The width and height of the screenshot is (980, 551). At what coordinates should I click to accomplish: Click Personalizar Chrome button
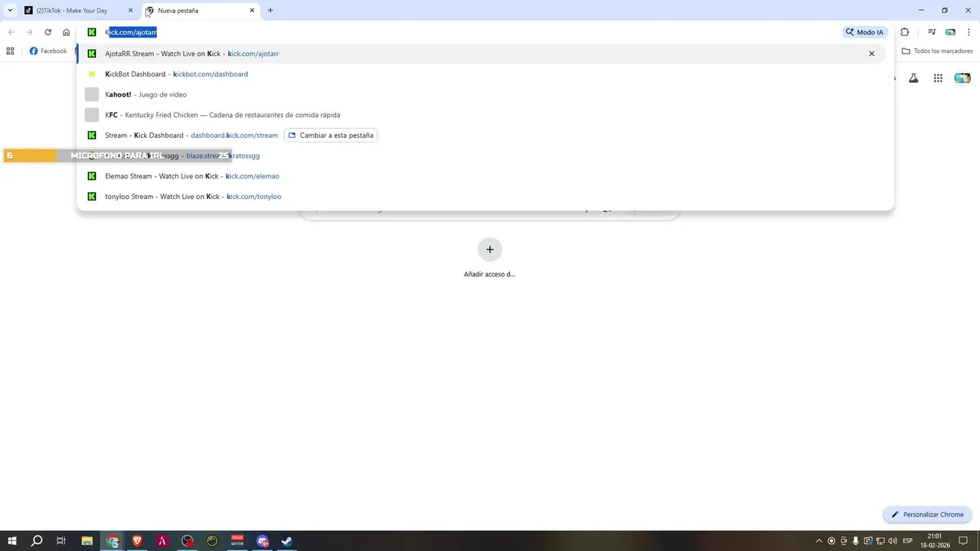[x=927, y=515]
